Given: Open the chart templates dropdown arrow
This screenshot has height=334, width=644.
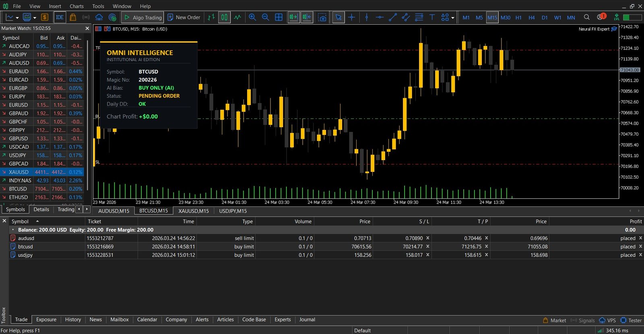Looking at the screenshot, I should 35,18.
